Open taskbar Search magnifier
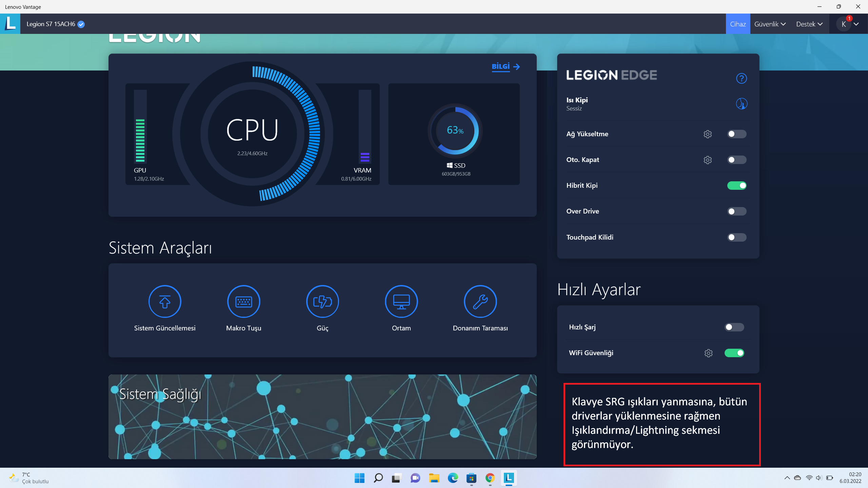 pyautogui.click(x=378, y=478)
